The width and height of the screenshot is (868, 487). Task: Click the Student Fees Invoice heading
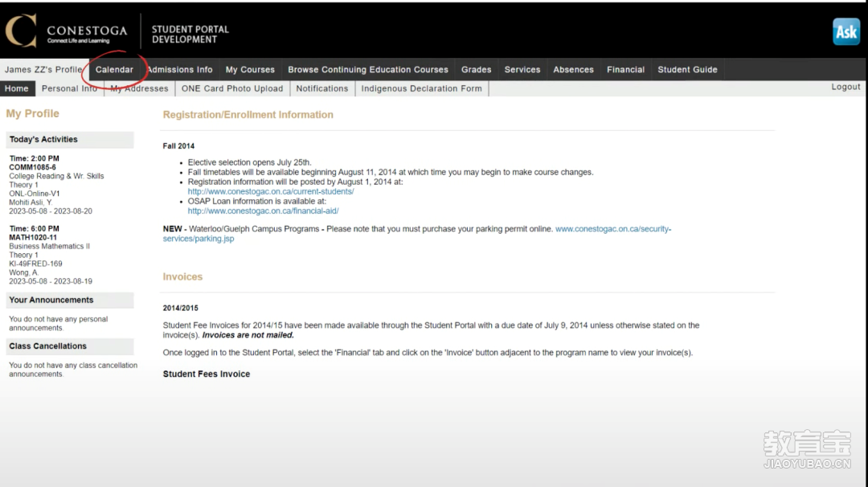pos(207,374)
